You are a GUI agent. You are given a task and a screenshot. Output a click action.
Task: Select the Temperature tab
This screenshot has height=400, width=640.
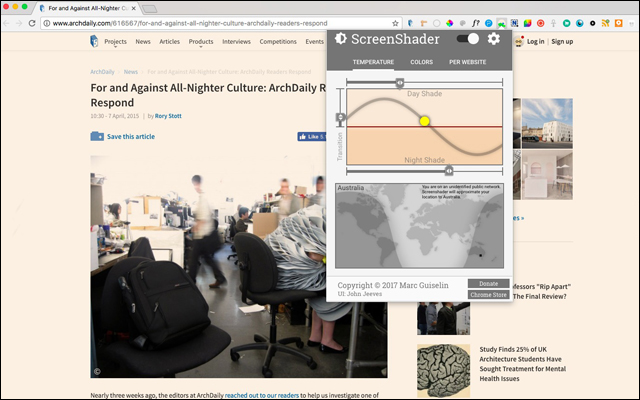tap(372, 62)
